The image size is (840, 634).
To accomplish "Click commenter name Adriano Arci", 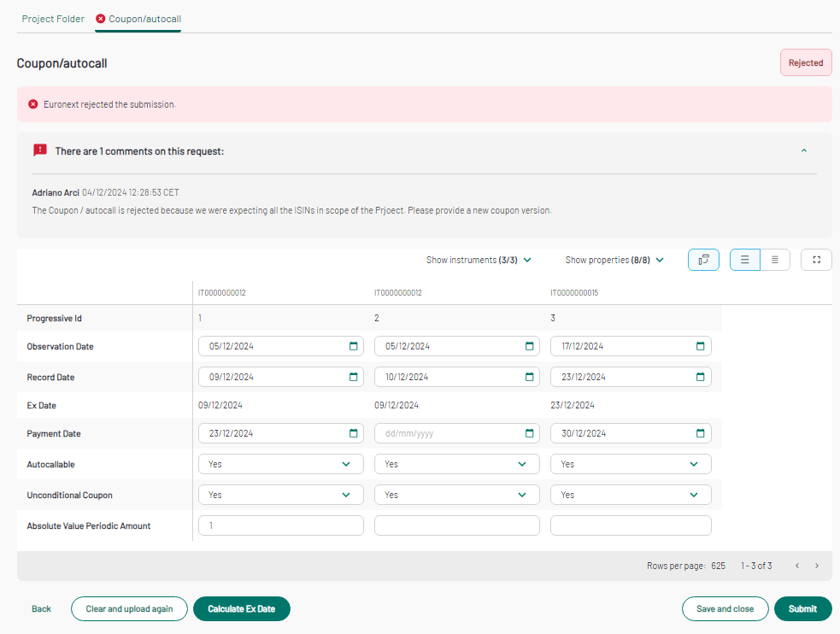I will click(56, 193).
